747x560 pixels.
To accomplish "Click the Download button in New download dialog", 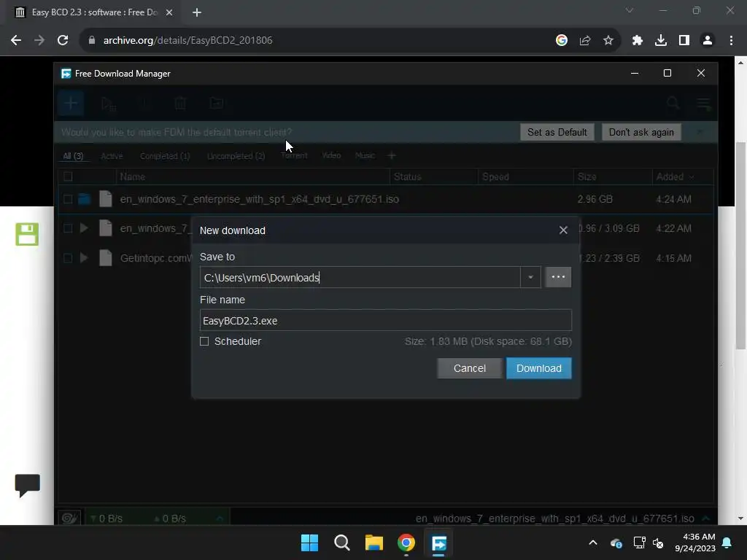I will point(539,368).
